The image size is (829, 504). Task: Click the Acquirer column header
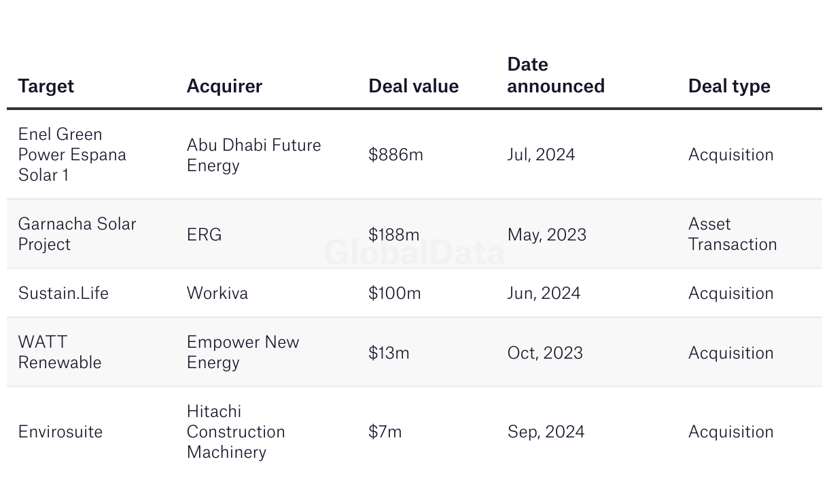pyautogui.click(x=224, y=86)
